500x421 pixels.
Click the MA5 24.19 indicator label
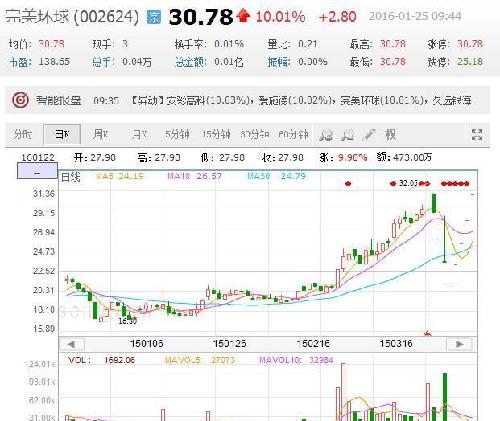click(x=120, y=176)
